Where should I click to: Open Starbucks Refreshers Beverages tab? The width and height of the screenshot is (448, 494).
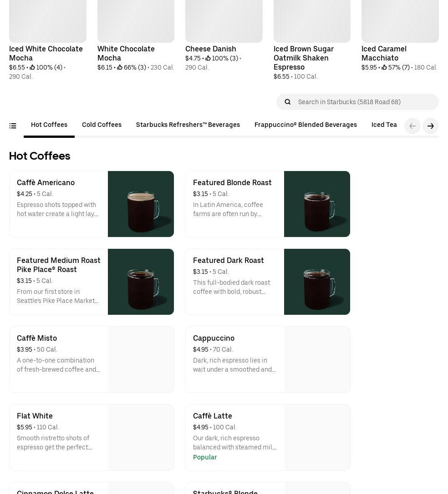(x=188, y=125)
